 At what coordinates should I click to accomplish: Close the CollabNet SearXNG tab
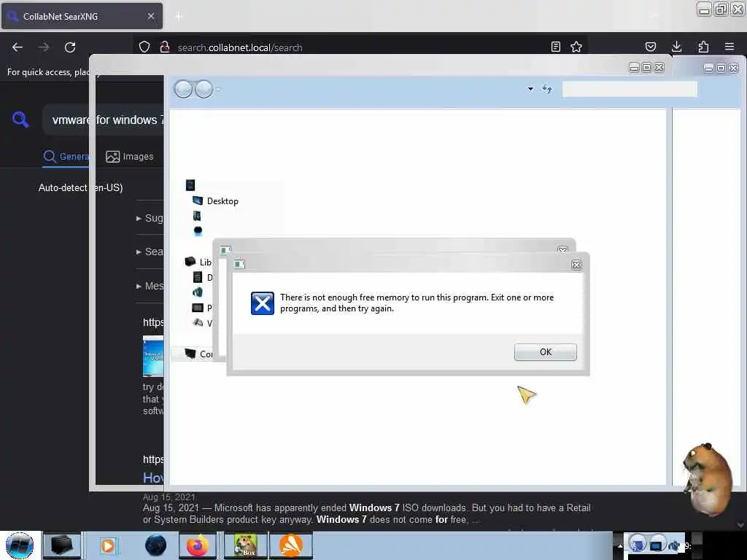pos(151,16)
